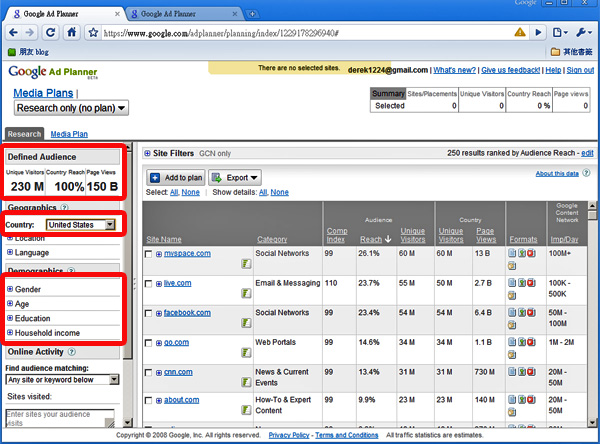Click the Privacy Policy footer link
This screenshot has width=600, height=444.
289,435
